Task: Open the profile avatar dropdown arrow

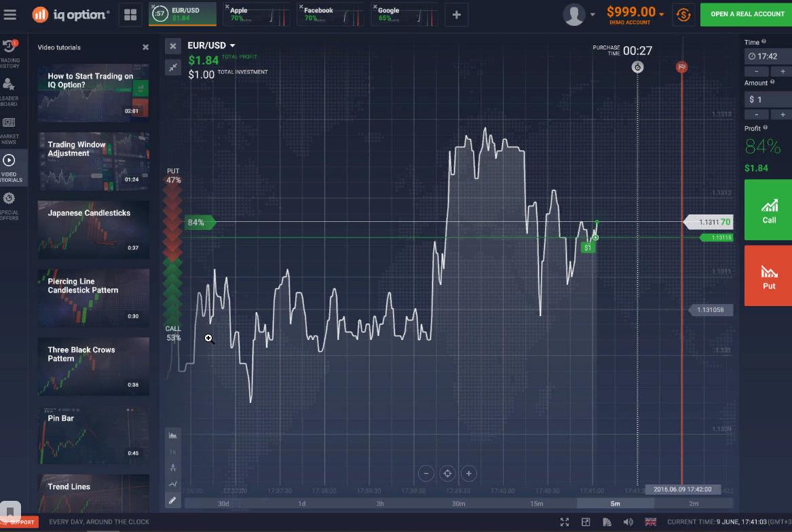Action: 592,15
